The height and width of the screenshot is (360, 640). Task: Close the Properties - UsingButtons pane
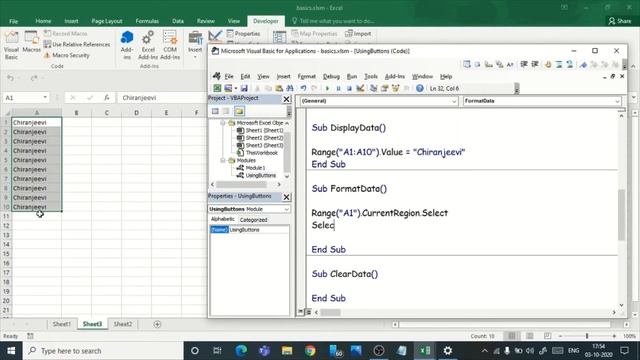[287, 197]
